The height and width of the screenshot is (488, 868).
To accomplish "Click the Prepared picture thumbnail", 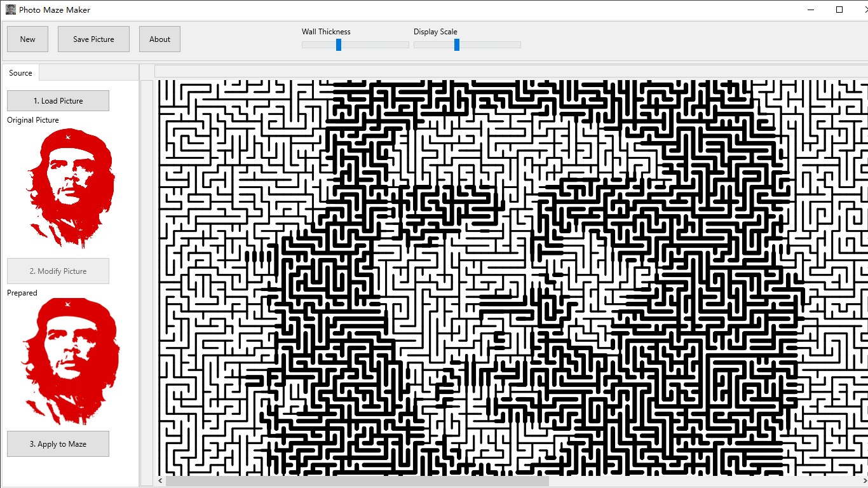I will pos(70,360).
